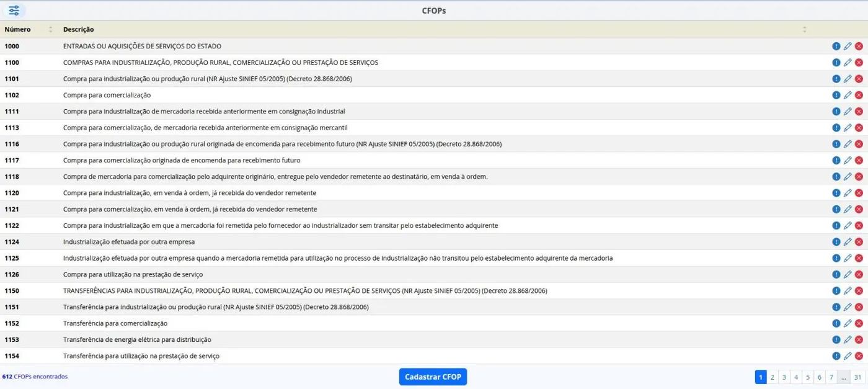The height and width of the screenshot is (389, 868).
Task: Select row number 1154
Action: [12, 356]
